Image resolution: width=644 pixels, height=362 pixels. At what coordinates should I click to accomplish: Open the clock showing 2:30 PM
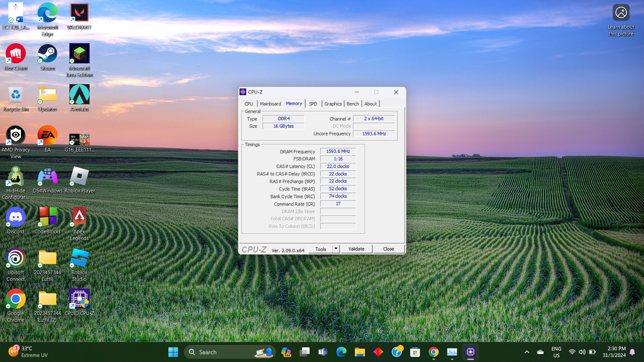coord(614,352)
